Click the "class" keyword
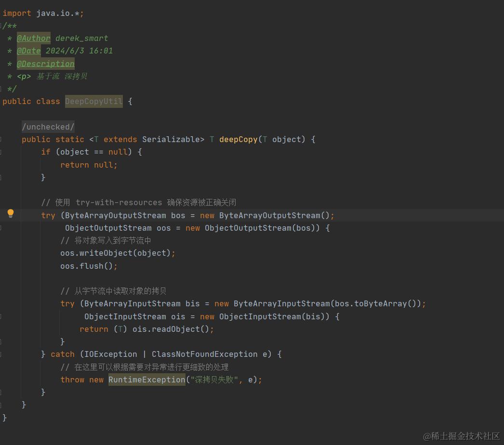Image resolution: width=504 pixels, height=445 pixels. coord(48,102)
